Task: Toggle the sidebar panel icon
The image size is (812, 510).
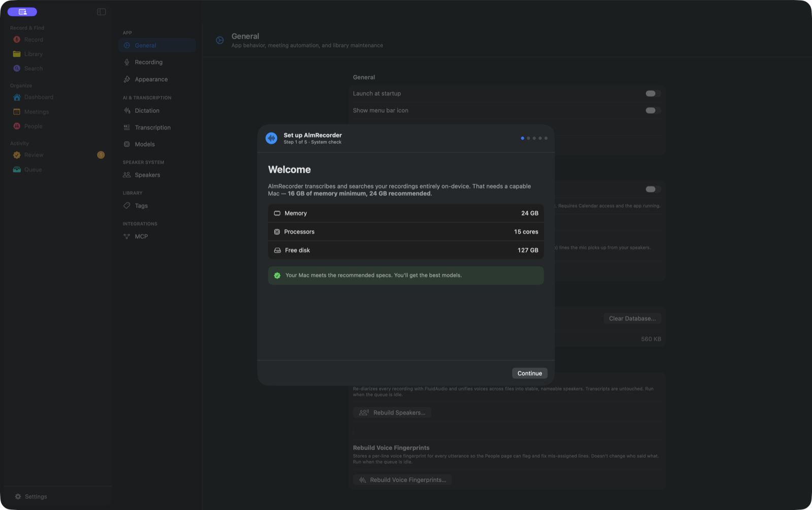Action: click(x=101, y=12)
